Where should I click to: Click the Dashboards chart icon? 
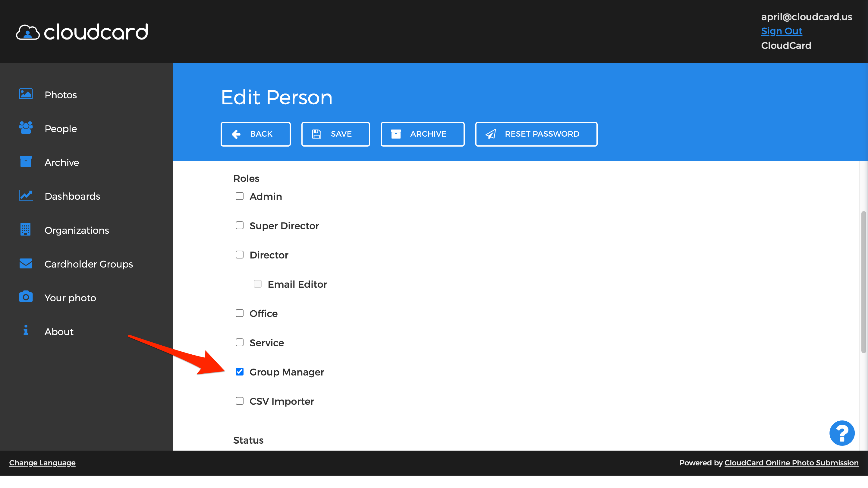pyautogui.click(x=26, y=195)
